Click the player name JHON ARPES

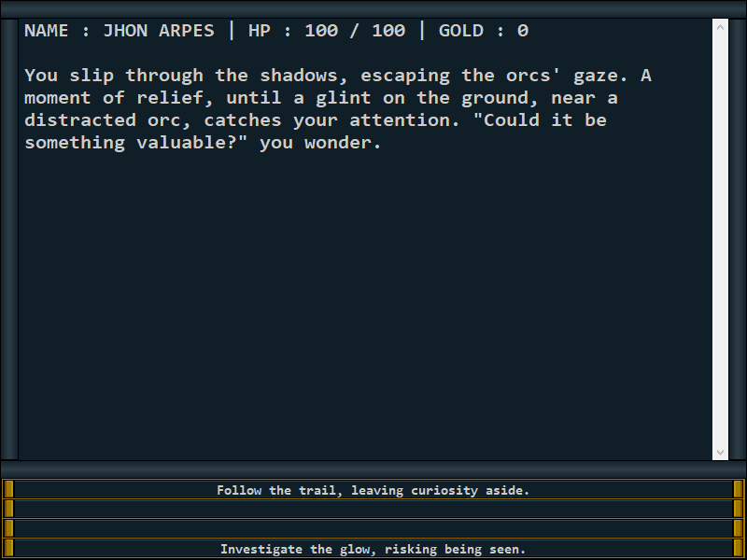159,31
